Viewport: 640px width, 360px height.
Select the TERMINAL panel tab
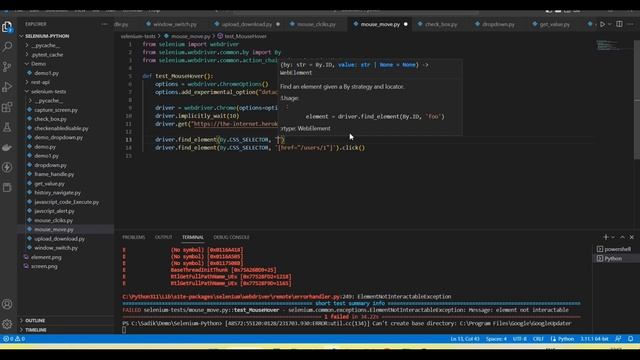pos(193,237)
